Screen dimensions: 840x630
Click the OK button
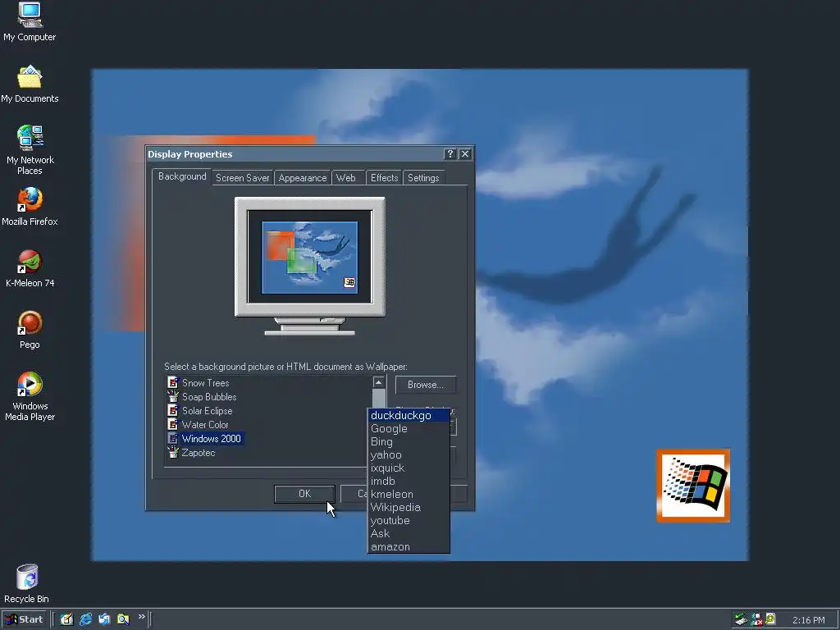[x=304, y=493]
